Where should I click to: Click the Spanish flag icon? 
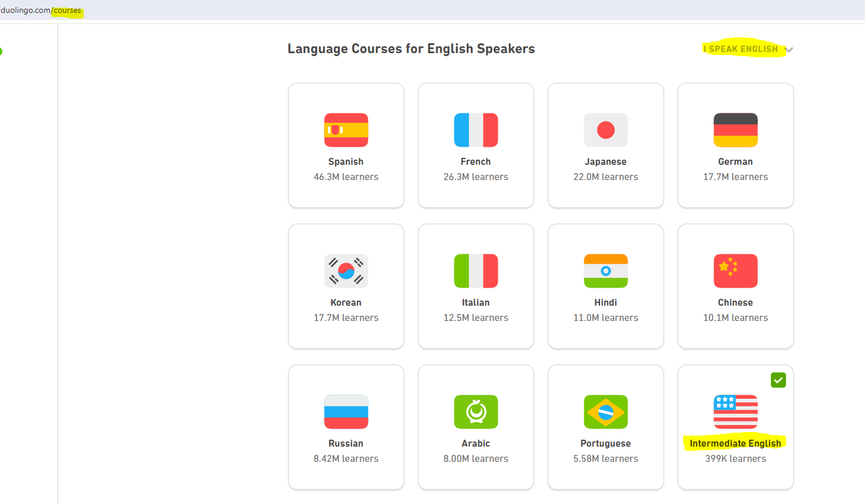point(346,130)
